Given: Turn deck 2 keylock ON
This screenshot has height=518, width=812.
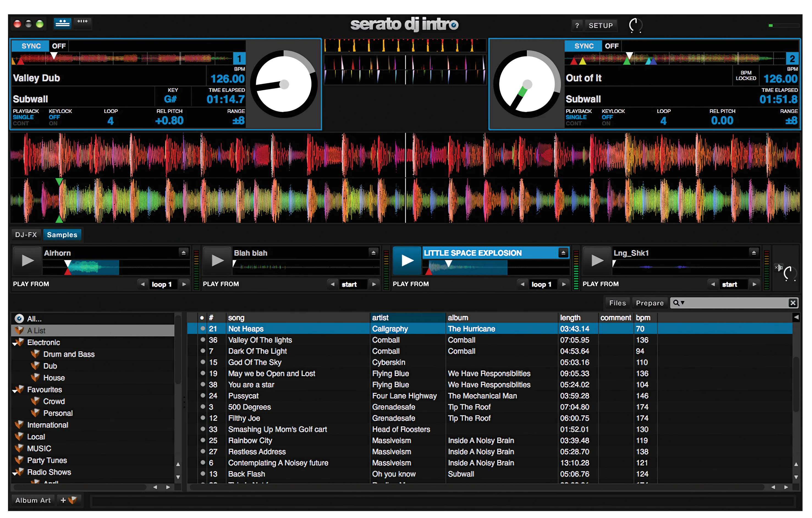Looking at the screenshot, I should [606, 124].
